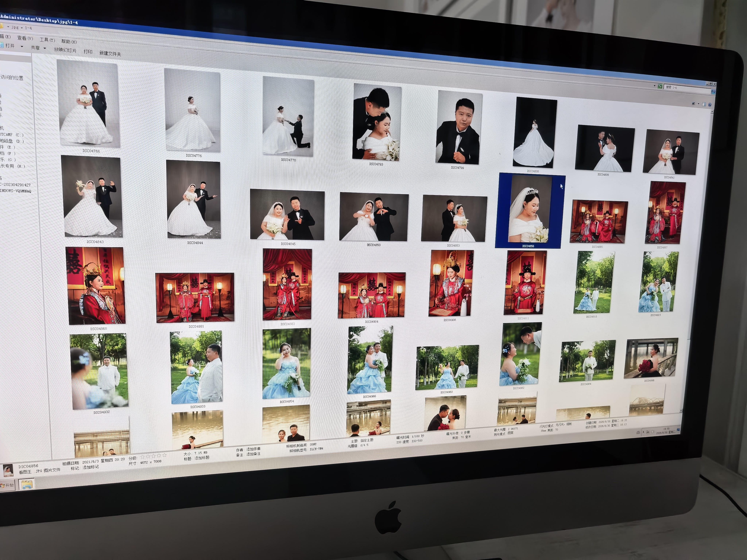Image resolution: width=747 pixels, height=560 pixels.
Task: Click the change view icon
Action: (694, 103)
